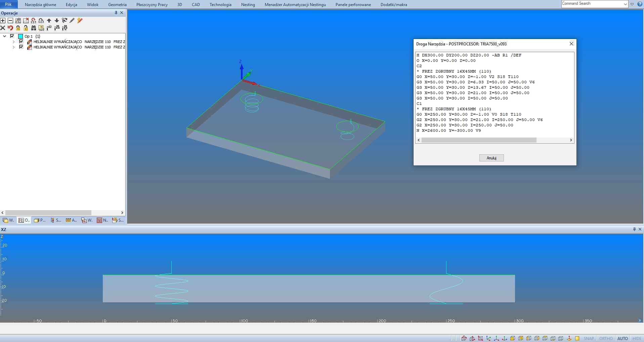Click the Operacje panel horizontal scrollbar

(48, 213)
